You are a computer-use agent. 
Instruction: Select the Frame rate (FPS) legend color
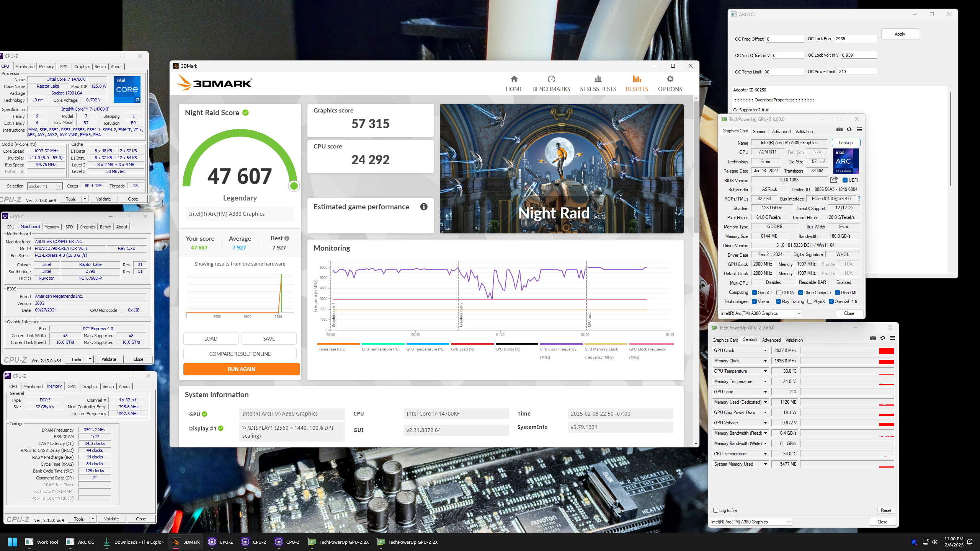[x=338, y=344]
